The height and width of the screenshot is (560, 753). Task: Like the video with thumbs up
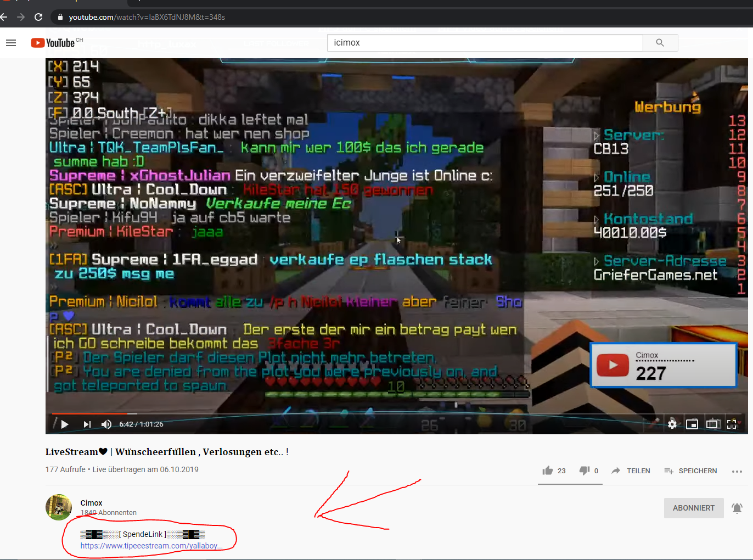(x=554, y=471)
